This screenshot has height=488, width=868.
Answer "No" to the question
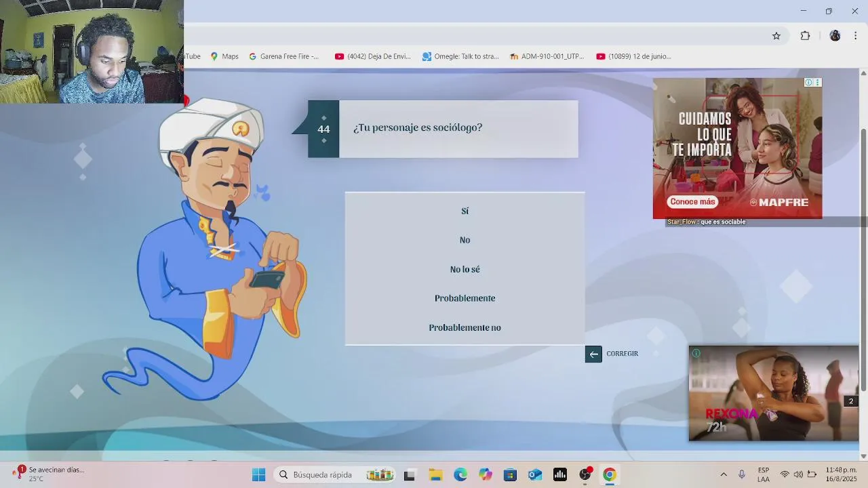465,240
